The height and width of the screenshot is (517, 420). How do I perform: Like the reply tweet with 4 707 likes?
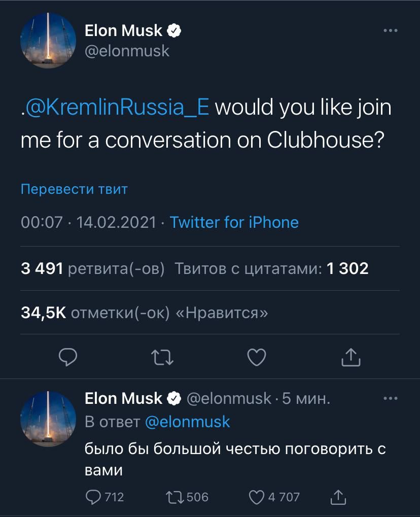pos(274,497)
